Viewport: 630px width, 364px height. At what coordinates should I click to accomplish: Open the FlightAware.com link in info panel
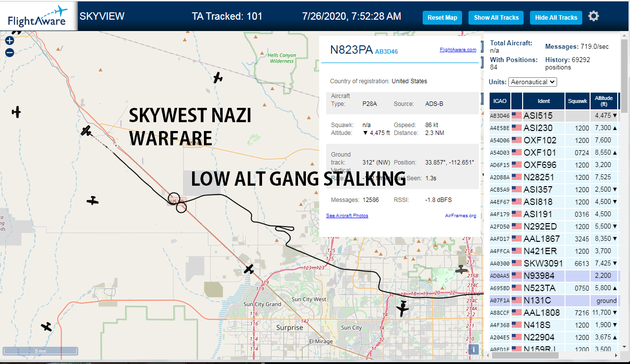[458, 49]
